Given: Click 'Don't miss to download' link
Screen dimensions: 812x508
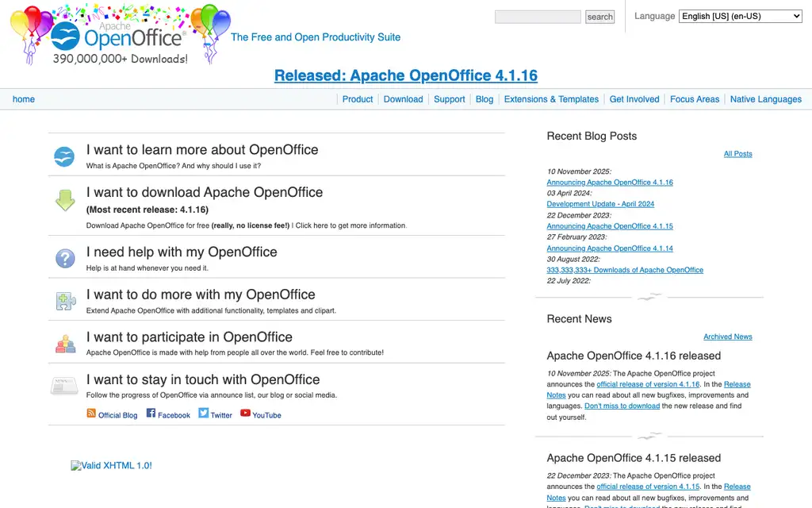Looking at the screenshot, I should (622, 406).
